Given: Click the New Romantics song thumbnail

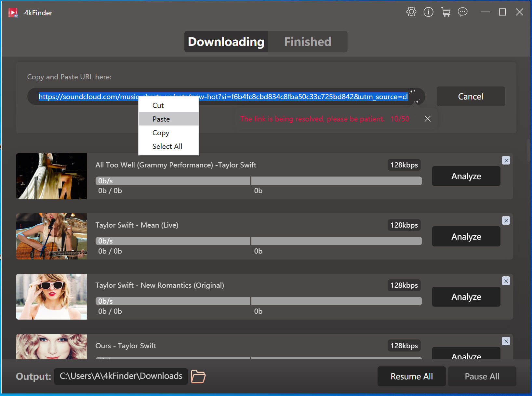Looking at the screenshot, I should pyautogui.click(x=51, y=297).
